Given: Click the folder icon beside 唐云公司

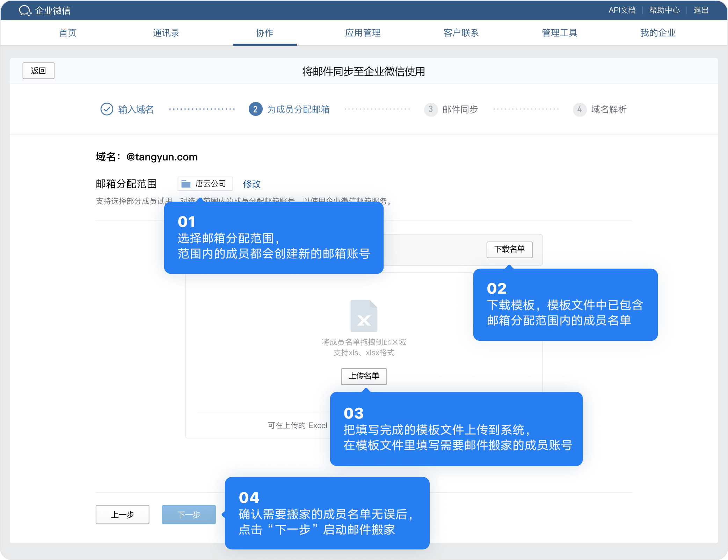Looking at the screenshot, I should click(186, 184).
